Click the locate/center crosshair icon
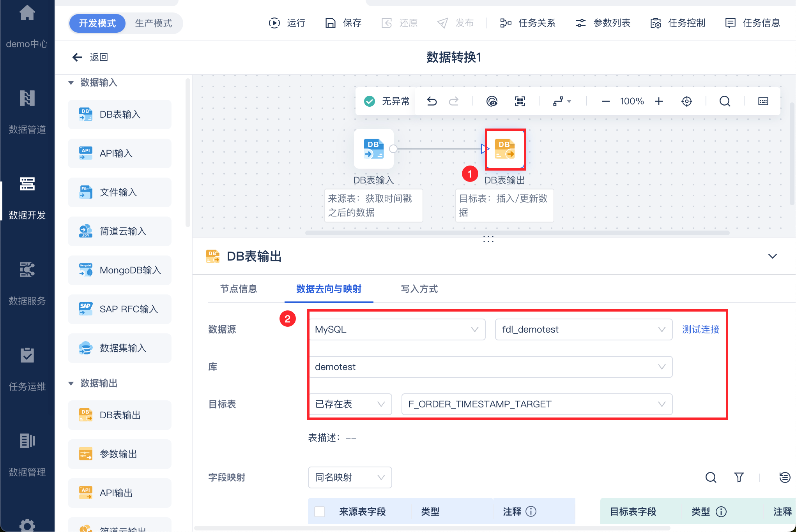Screen dimensions: 796x532 tap(686, 101)
